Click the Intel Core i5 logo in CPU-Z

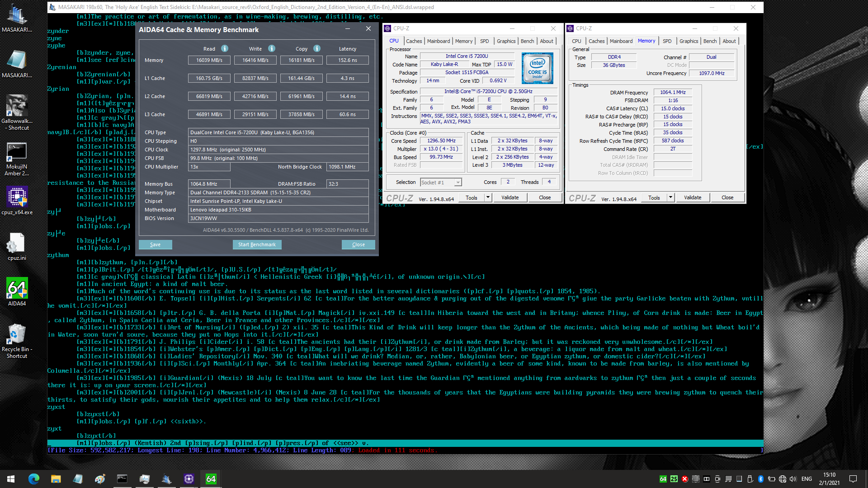pyautogui.click(x=538, y=68)
